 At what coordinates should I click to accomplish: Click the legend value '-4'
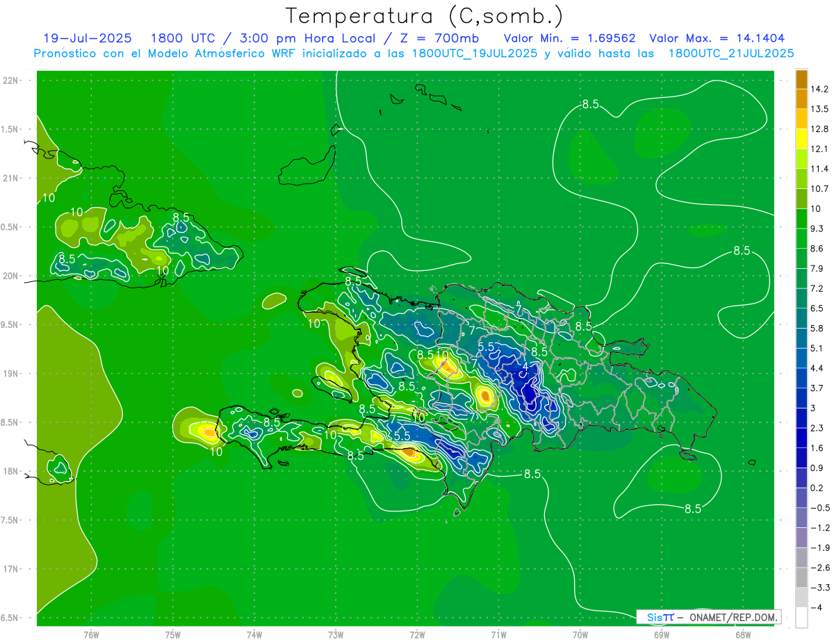coord(815,608)
